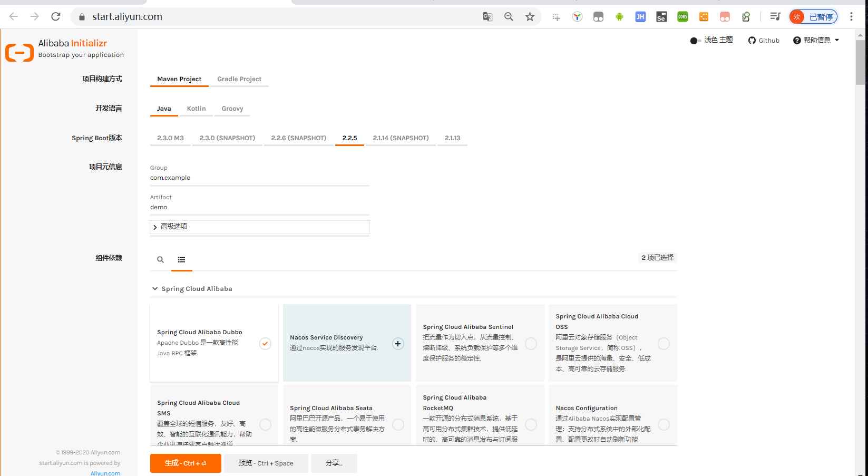The height and width of the screenshot is (476, 868).
Task: Open the Github link
Action: point(764,41)
